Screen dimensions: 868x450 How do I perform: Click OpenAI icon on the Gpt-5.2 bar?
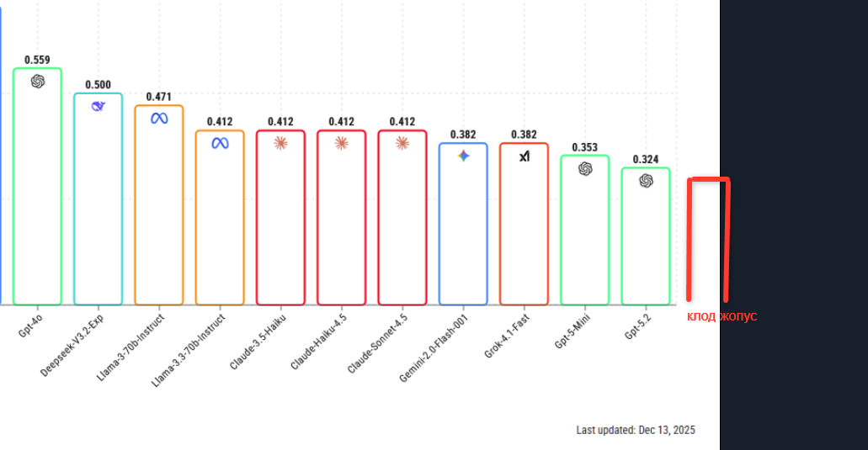click(646, 180)
